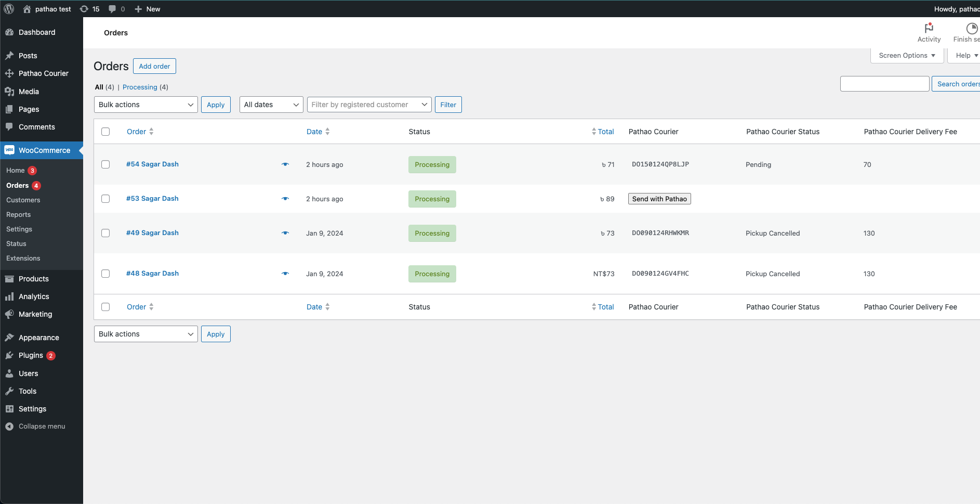Sort orders by the Order column header
This screenshot has width=980, height=504.
click(x=140, y=132)
